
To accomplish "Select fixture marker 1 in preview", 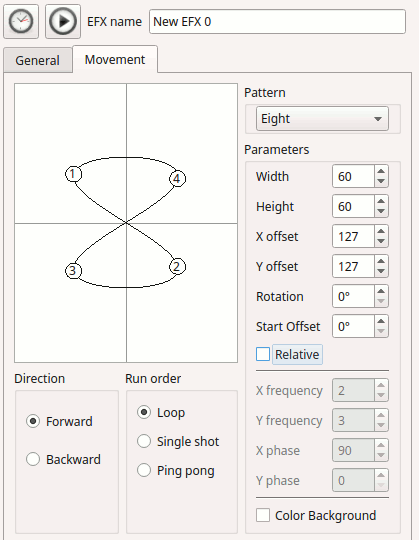I will [73, 174].
